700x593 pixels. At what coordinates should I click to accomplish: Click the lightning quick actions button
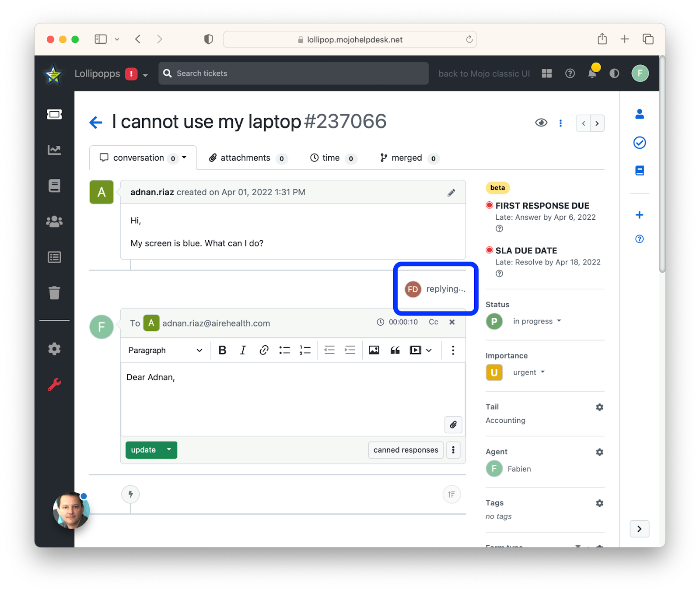click(x=130, y=495)
